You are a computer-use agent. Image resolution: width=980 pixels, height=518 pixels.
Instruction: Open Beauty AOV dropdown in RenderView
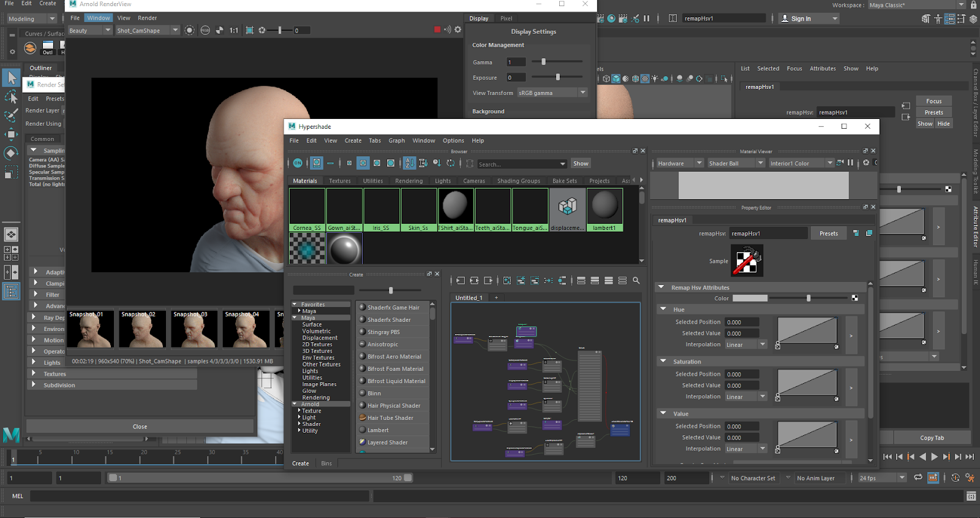tap(89, 30)
